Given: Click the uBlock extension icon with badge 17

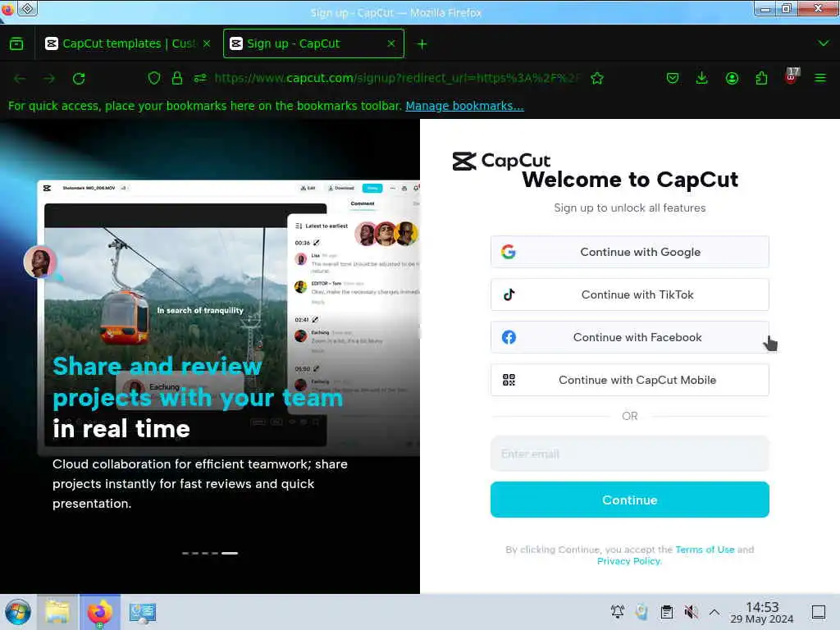Looking at the screenshot, I should click(792, 76).
